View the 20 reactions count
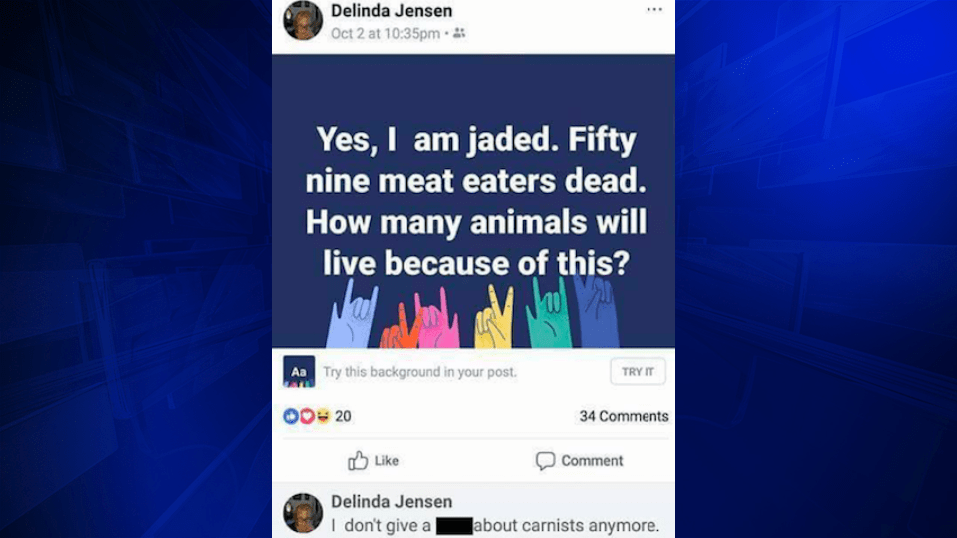 pos(343,416)
